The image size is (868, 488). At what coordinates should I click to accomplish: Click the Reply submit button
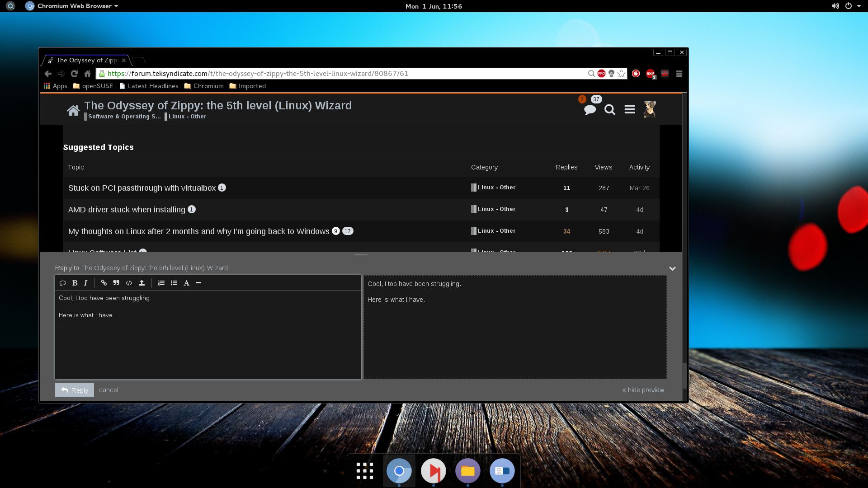click(75, 390)
